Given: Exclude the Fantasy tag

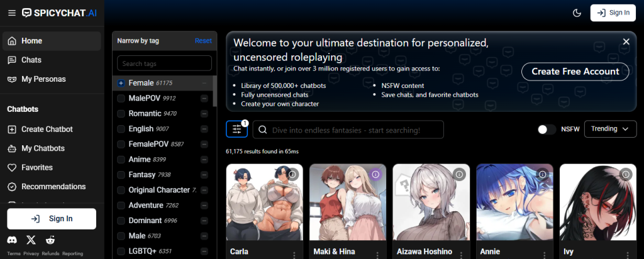Looking at the screenshot, I should [x=204, y=175].
